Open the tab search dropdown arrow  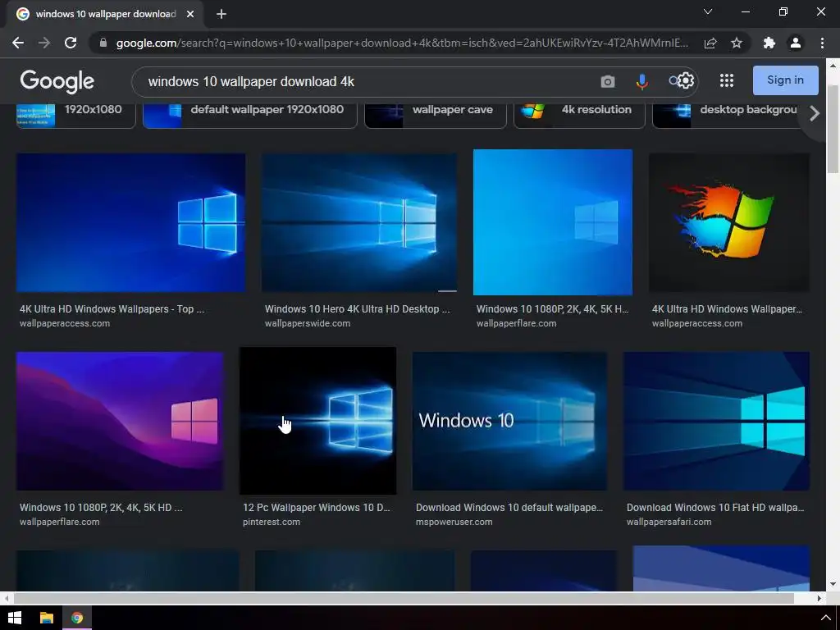click(x=708, y=11)
